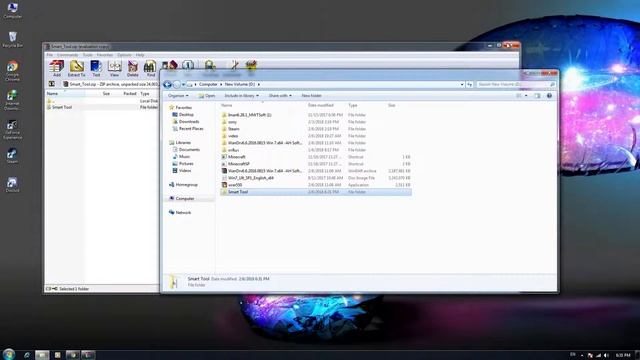
Task: Select Downloads in navigation pane
Action: coord(186,122)
